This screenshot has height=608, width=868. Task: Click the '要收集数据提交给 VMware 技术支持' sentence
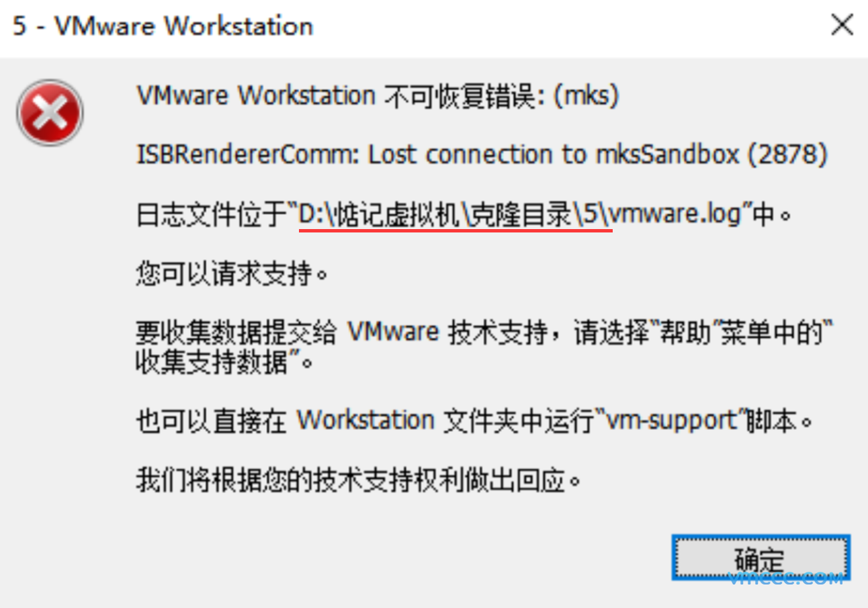pos(341,333)
